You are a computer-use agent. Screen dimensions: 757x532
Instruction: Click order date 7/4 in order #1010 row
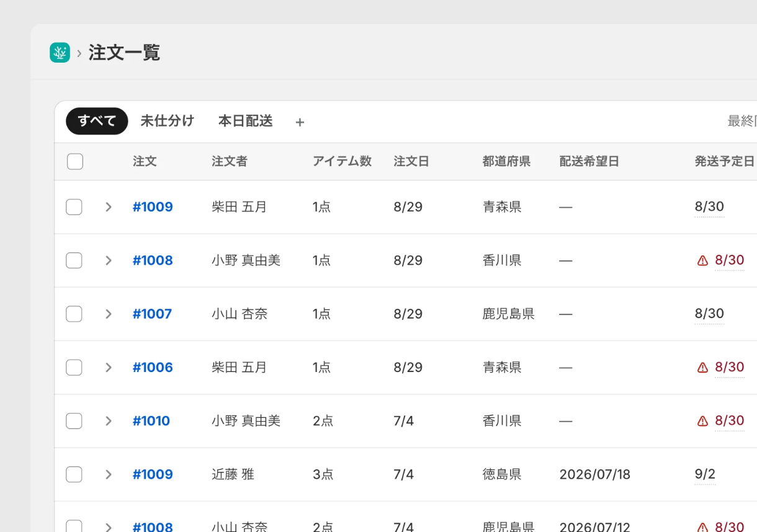(x=403, y=421)
